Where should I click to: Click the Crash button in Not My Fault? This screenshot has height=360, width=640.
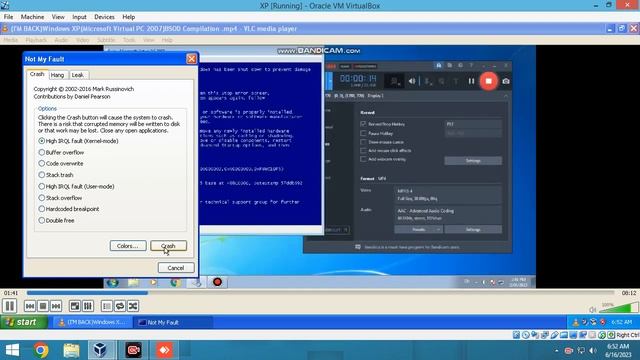pyautogui.click(x=168, y=246)
